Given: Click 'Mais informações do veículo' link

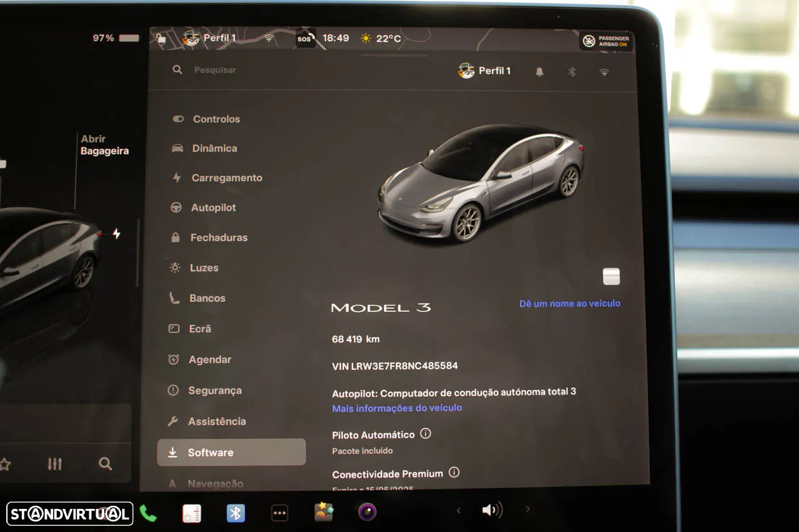Looking at the screenshot, I should 397,408.
